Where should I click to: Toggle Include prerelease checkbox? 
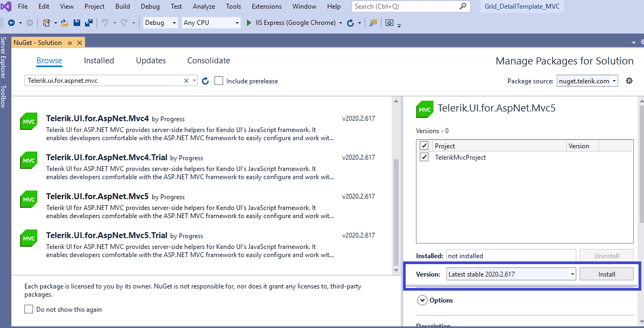click(x=219, y=81)
